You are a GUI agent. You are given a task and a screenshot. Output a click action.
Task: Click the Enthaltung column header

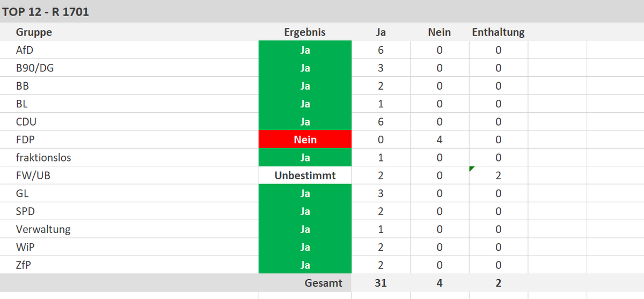click(498, 32)
